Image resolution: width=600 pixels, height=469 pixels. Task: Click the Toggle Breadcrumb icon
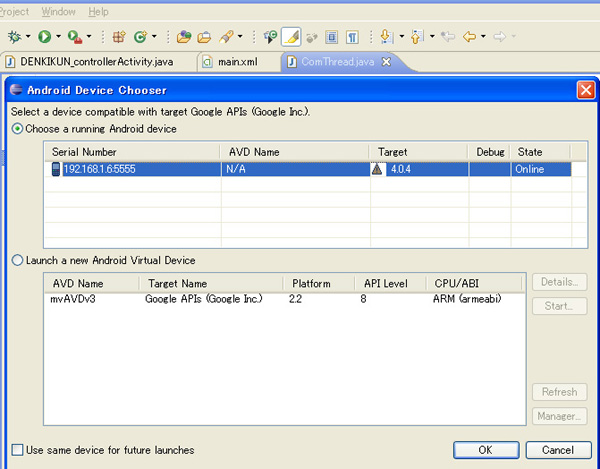click(x=270, y=37)
